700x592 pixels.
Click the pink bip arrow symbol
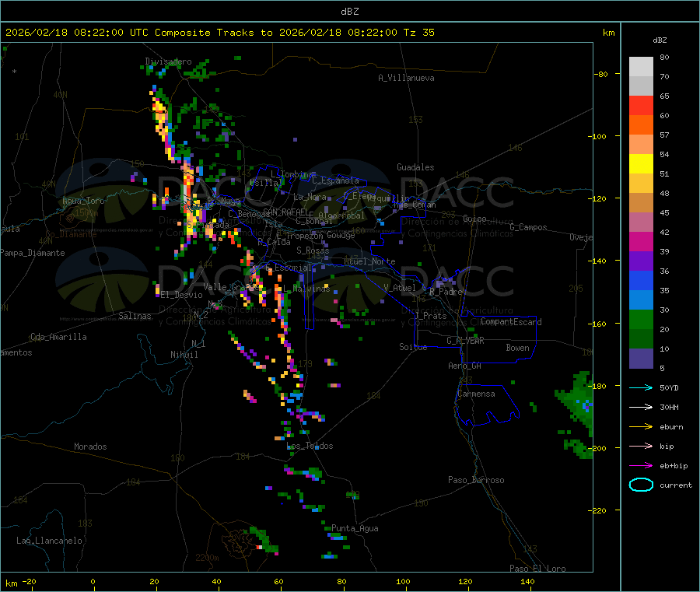coord(641,446)
